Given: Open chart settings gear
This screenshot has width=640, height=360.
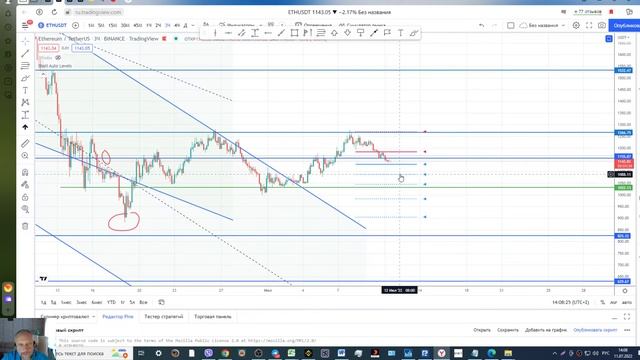Looking at the screenshot, I should 576,25.
